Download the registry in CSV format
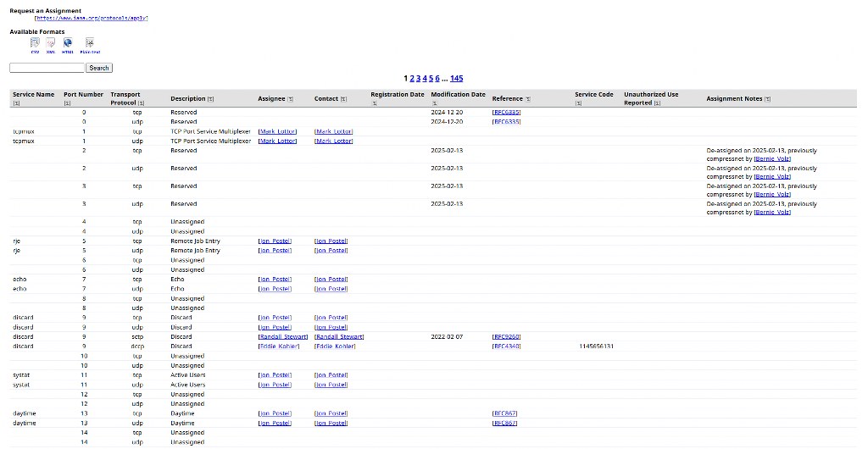 [35, 44]
